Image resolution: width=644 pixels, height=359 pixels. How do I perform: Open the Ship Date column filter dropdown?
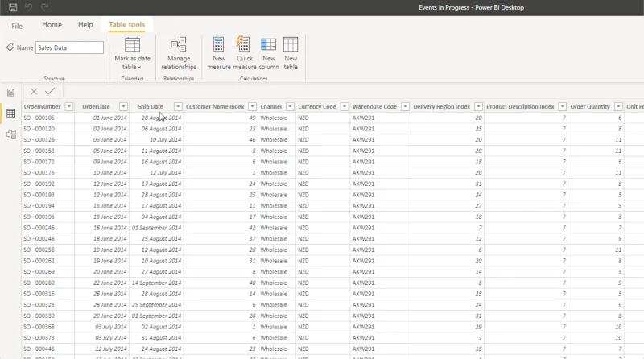(x=177, y=107)
